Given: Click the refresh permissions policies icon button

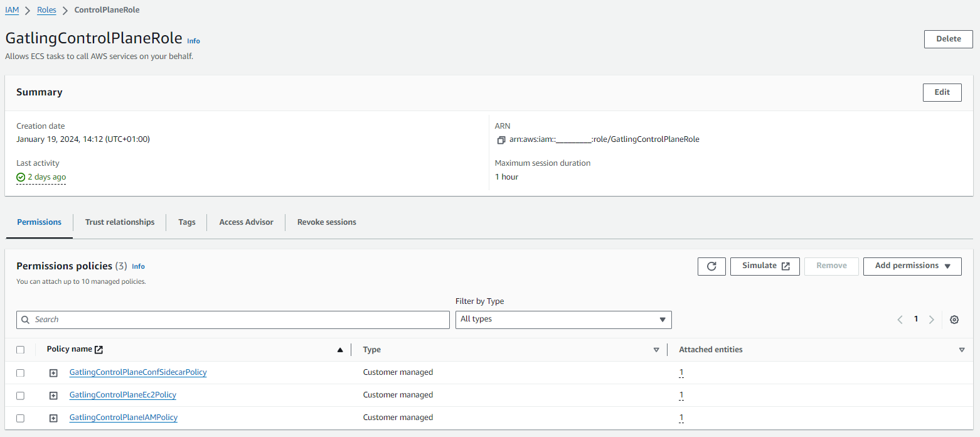Looking at the screenshot, I should coord(711,266).
